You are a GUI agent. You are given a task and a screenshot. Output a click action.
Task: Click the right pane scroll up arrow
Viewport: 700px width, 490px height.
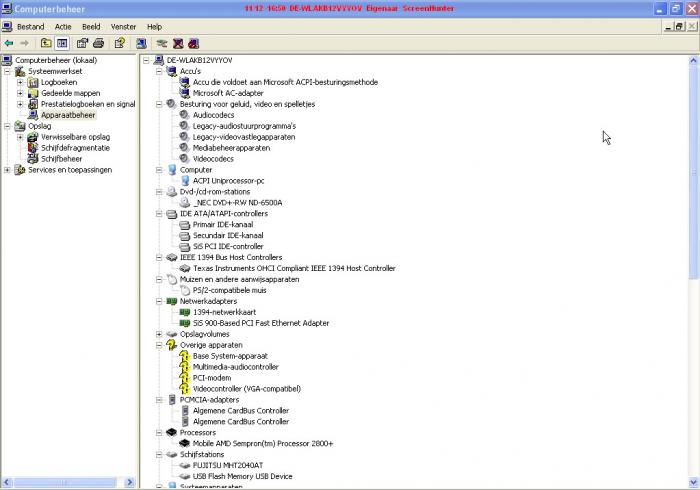click(x=693, y=60)
